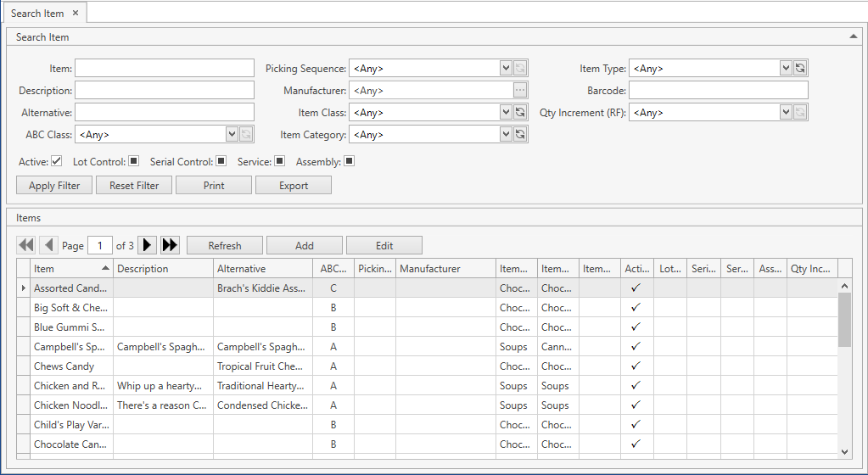
Task: Click the Print button
Action: (x=214, y=186)
